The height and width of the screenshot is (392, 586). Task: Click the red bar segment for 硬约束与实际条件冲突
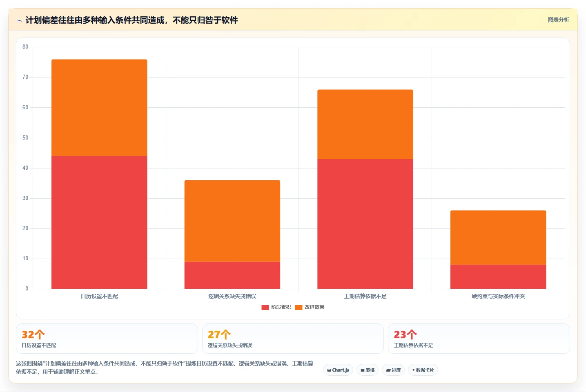[x=498, y=277]
